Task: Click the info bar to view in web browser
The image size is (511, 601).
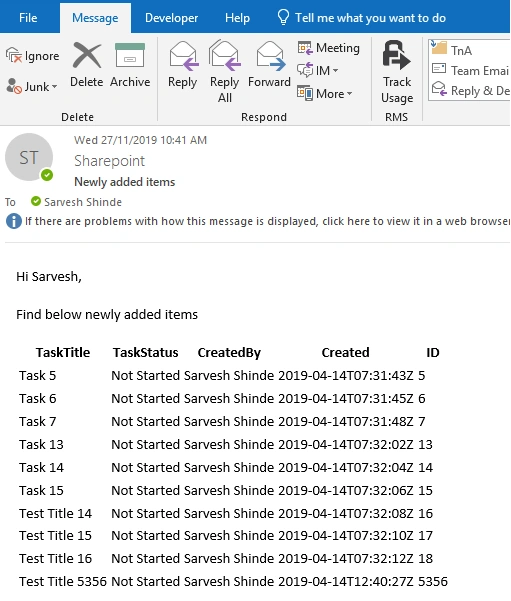Action: coord(258,221)
